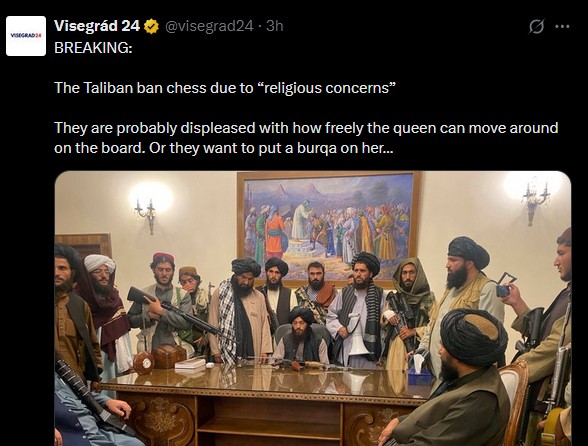Click the BREAKING: text line
Screen dimensions: 588x446
pos(93,48)
